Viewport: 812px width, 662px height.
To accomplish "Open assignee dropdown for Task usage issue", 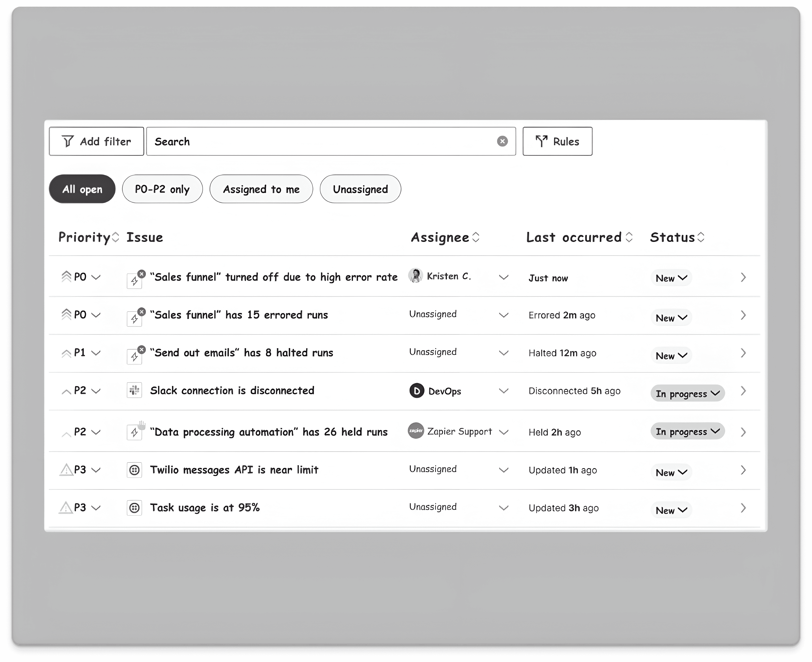I will coord(503,508).
